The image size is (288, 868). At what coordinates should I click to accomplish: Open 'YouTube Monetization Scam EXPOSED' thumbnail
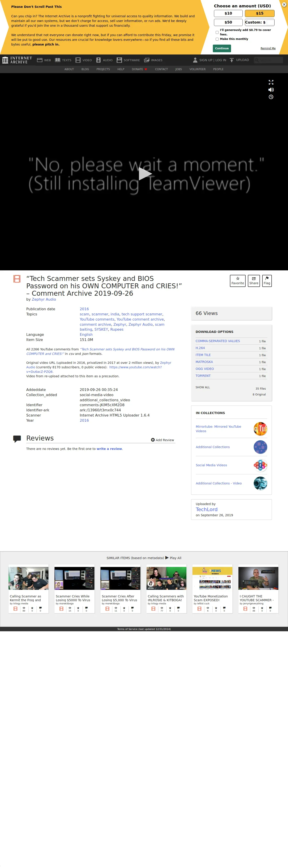(212, 578)
